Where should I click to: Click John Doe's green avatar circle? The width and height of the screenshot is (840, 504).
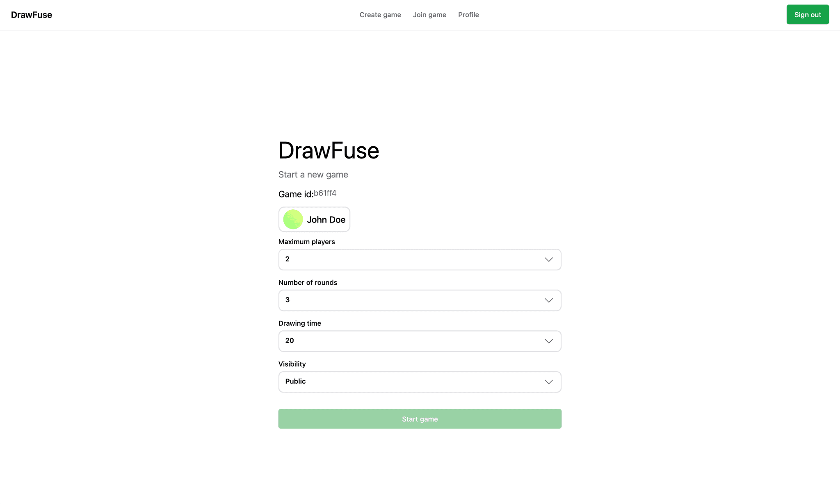[293, 219]
